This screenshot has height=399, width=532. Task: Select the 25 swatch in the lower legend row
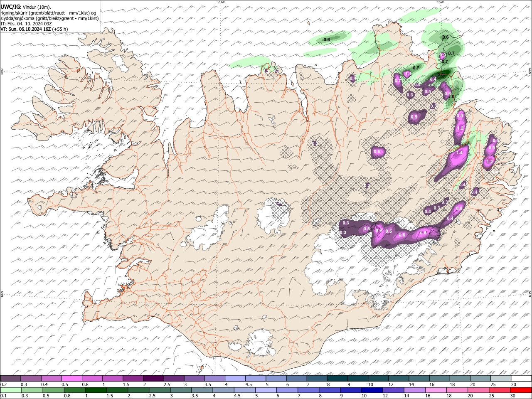[x=500, y=390]
